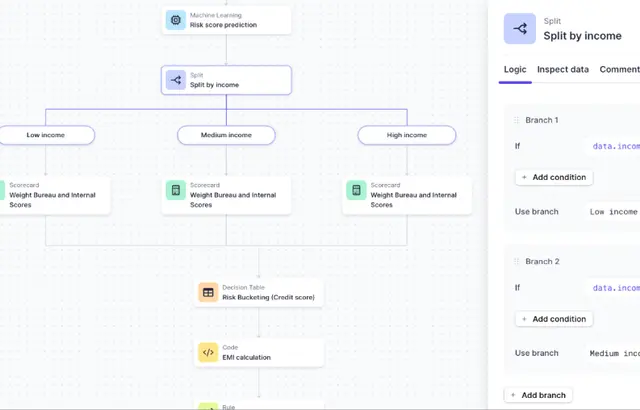Click the Branch 1 drag handle
640x410 pixels.
click(516, 120)
